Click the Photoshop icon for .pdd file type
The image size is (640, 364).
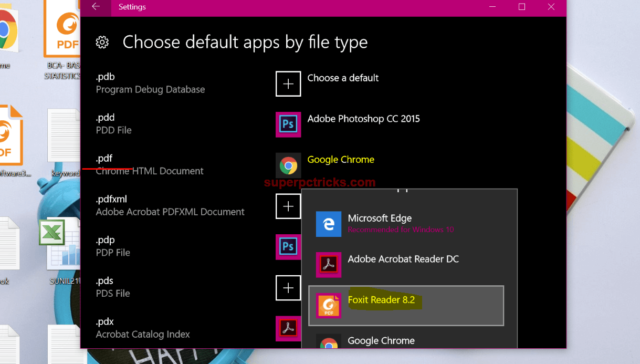(x=288, y=124)
